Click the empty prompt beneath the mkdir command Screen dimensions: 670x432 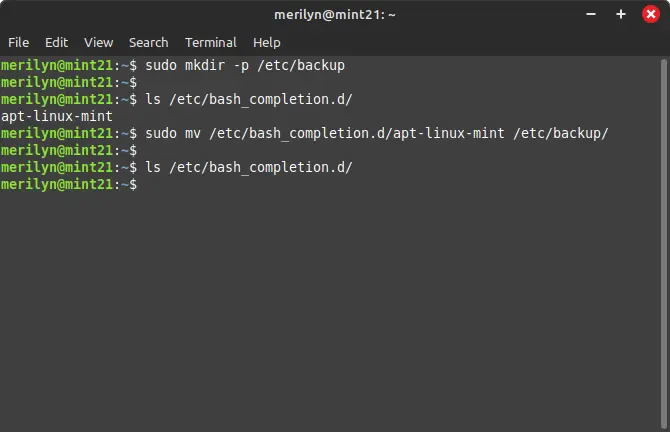[69, 82]
